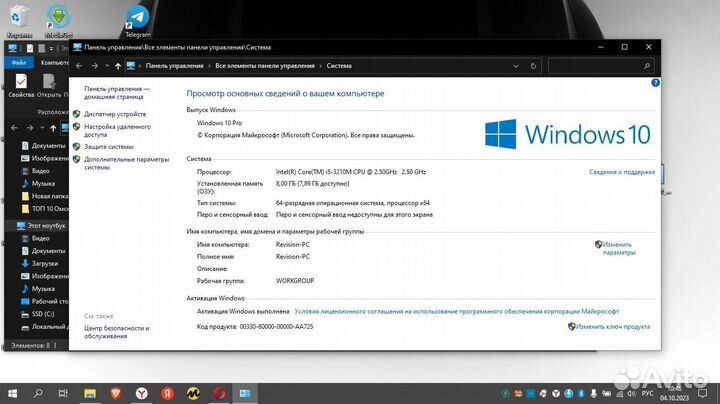The height and width of the screenshot is (404, 720).
Task: Switch РУС input language indicator
Action: (x=647, y=393)
